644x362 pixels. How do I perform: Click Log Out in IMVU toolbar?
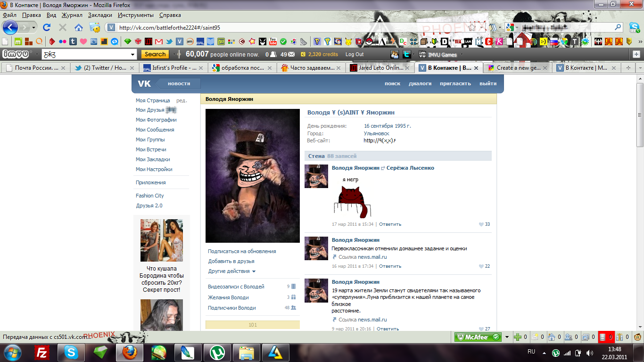click(x=355, y=54)
